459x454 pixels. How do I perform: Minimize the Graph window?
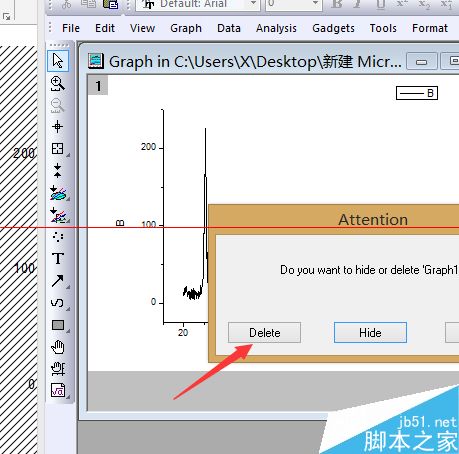[422, 62]
